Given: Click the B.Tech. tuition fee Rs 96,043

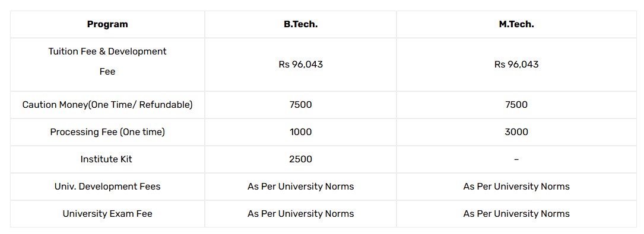Looking at the screenshot, I should click(x=301, y=65).
